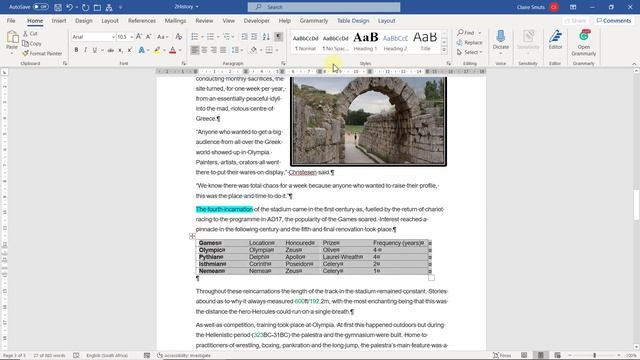
Task: Switch to Focus mode in status bar
Action: point(502,356)
